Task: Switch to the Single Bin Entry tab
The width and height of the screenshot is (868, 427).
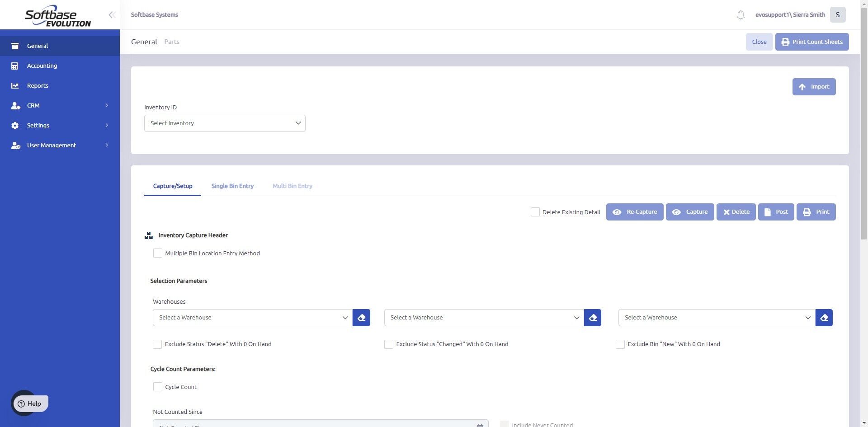Action: (x=232, y=186)
